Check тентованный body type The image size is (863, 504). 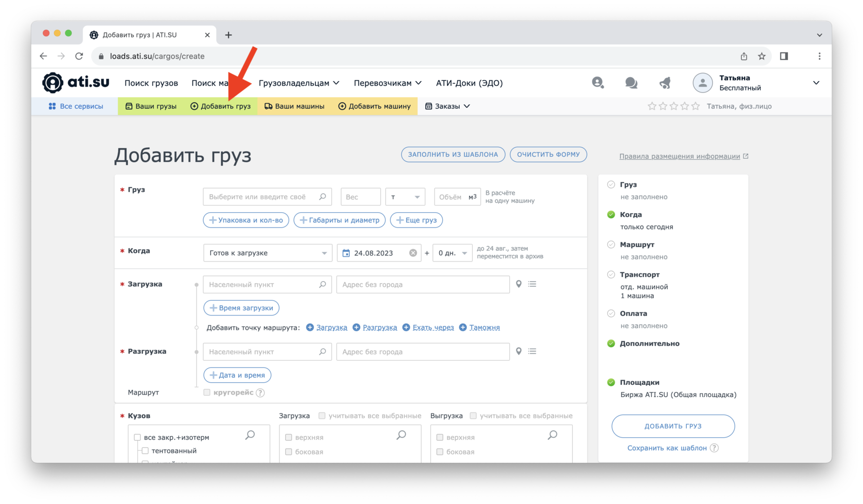click(145, 451)
